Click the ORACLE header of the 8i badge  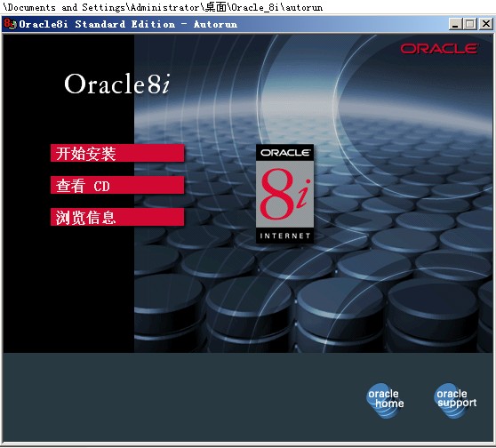tap(284, 153)
